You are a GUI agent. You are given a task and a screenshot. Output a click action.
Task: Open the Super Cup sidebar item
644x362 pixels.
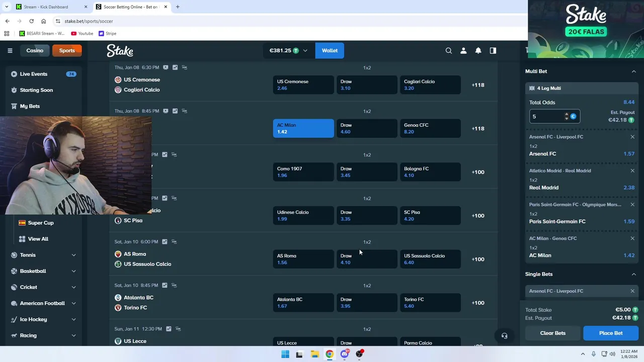coord(41,223)
